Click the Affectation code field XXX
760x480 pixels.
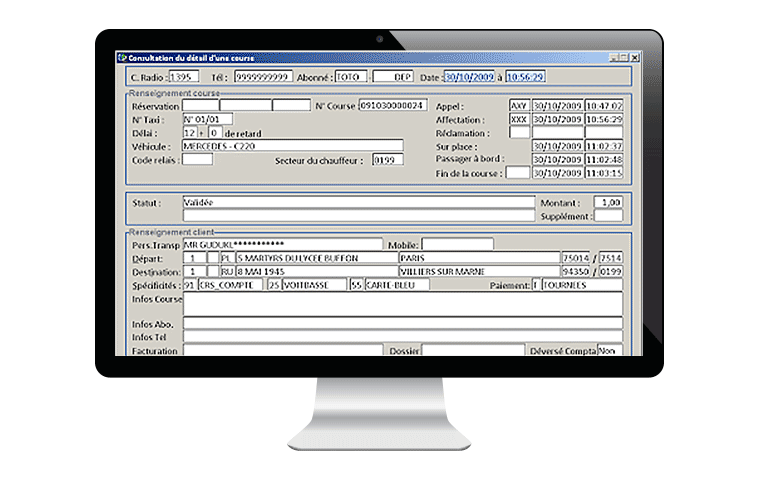519,119
